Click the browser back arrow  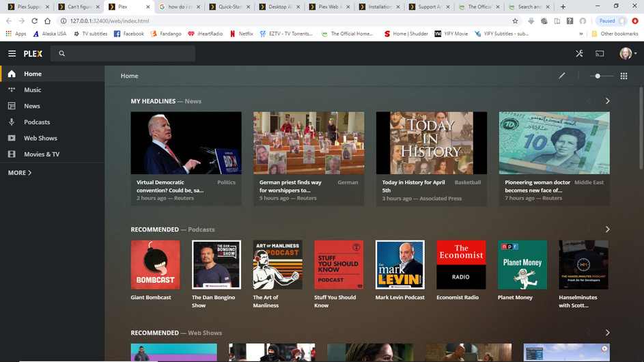9,21
